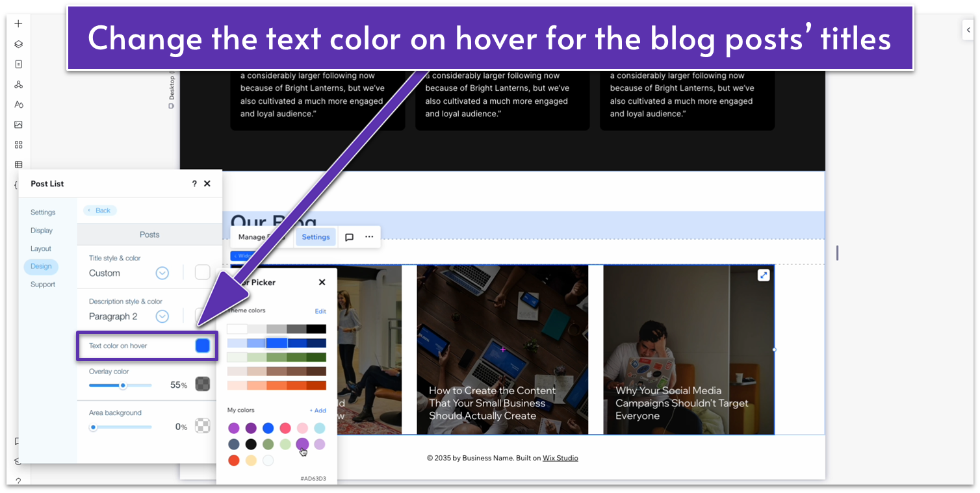Click Settings in the floating toolbar

(316, 237)
